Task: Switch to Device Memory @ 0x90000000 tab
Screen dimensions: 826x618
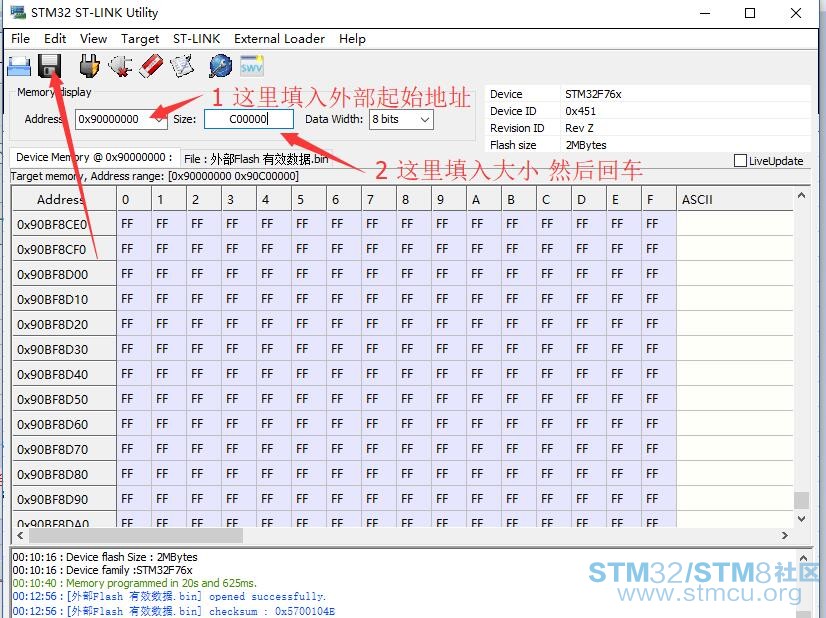Action: (94, 157)
